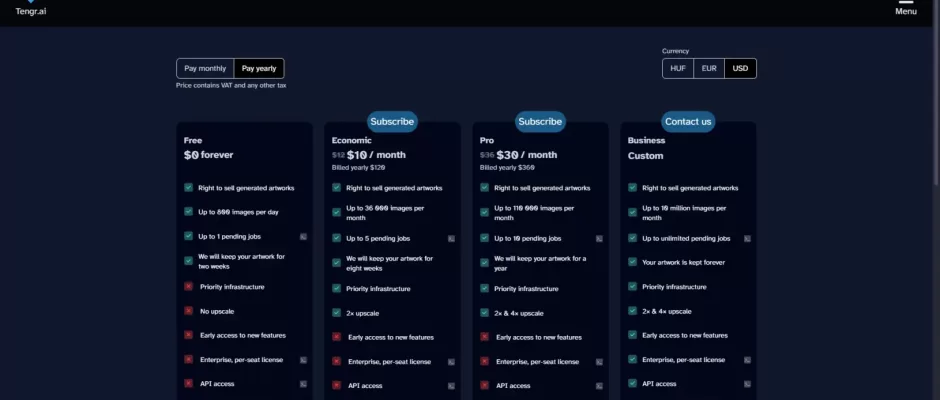
Task: Click info icon beside Pro 'Up to 10 pending jobs'
Action: point(599,239)
